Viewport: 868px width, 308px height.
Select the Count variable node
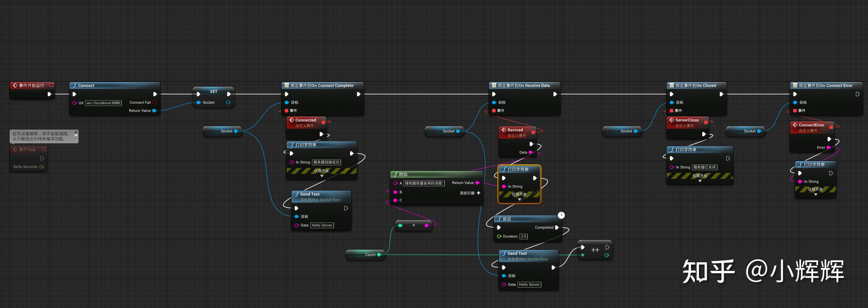pyautogui.click(x=366, y=255)
